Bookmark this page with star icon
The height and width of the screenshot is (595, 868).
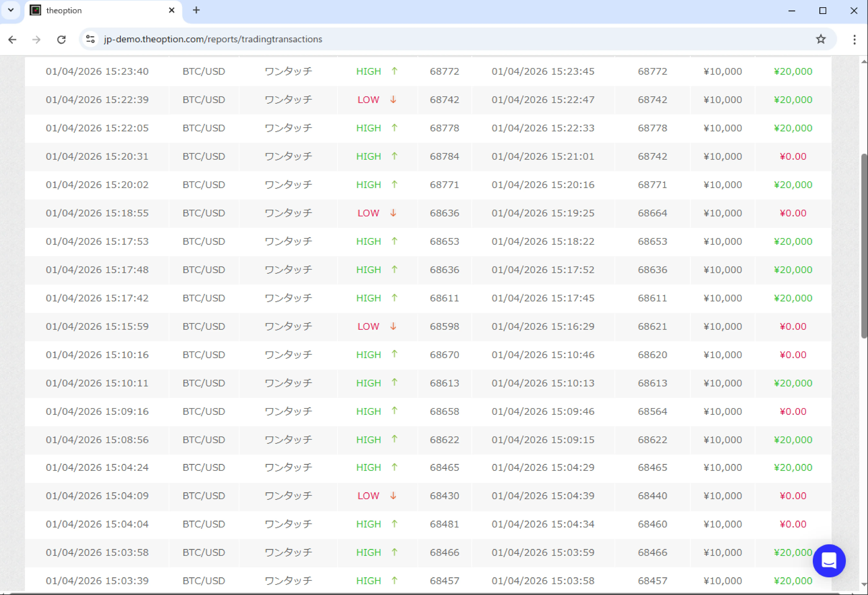[x=821, y=39]
